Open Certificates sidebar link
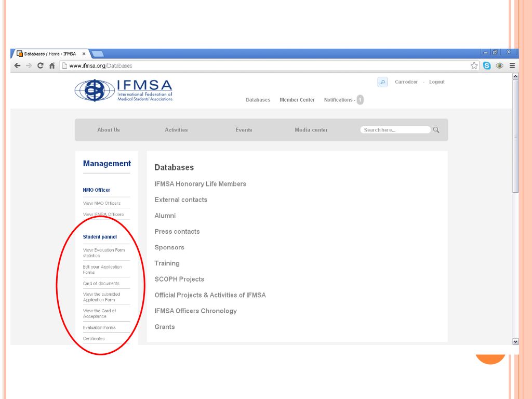532x399 pixels. (x=94, y=339)
